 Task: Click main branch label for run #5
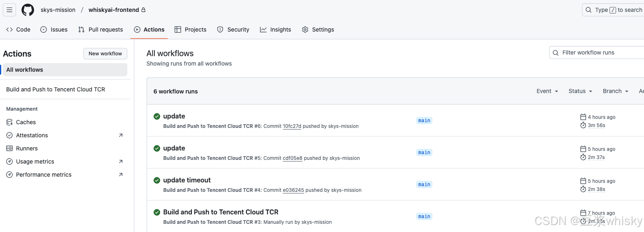[424, 152]
